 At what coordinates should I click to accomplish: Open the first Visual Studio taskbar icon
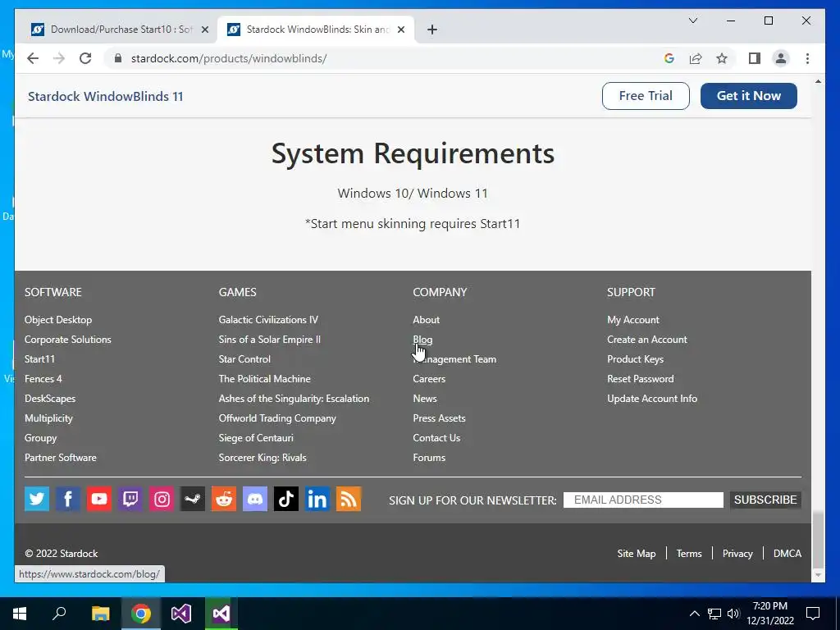(x=181, y=614)
